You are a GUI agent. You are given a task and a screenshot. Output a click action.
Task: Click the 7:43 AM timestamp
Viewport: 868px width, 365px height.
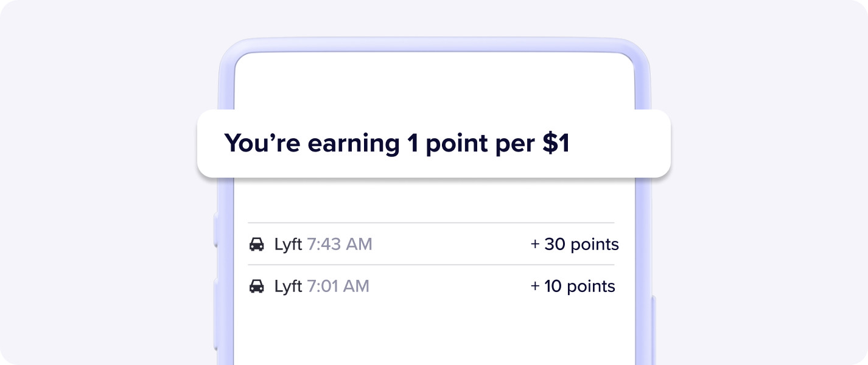339,245
